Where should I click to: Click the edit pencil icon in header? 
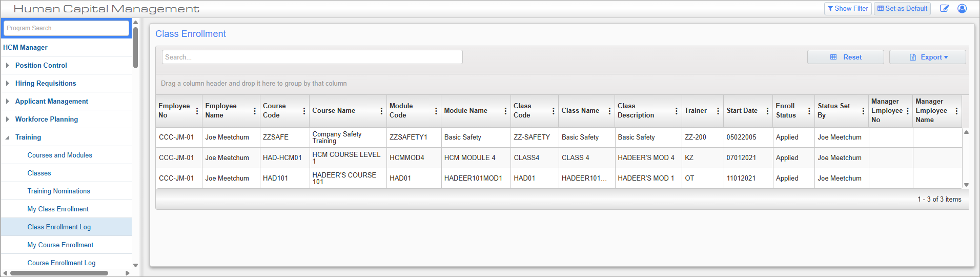pyautogui.click(x=944, y=8)
